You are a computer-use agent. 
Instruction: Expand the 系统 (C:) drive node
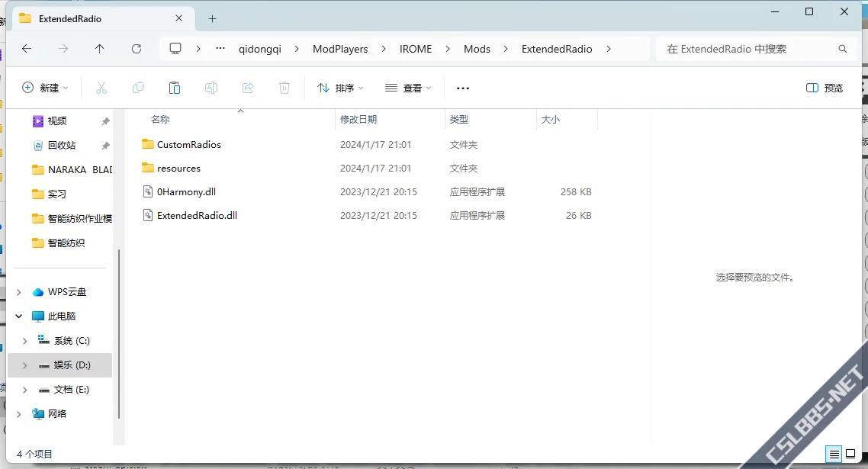point(24,341)
